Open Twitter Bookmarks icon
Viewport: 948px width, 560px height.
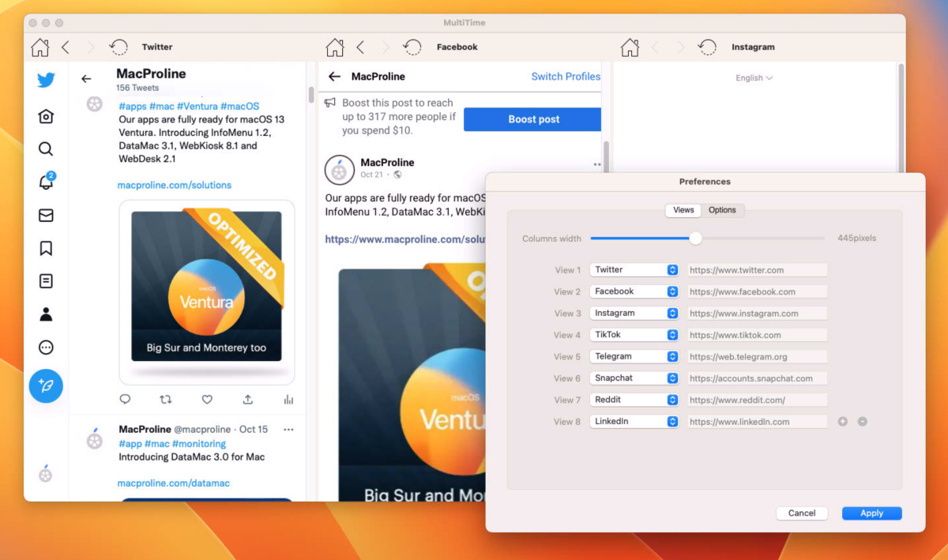[x=46, y=249]
